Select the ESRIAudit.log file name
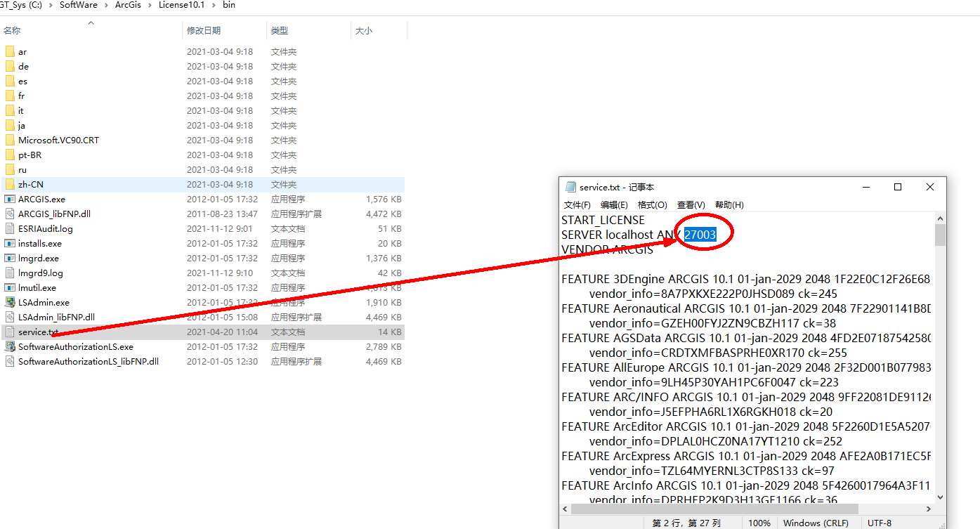This screenshot has width=980, height=529. pos(46,228)
